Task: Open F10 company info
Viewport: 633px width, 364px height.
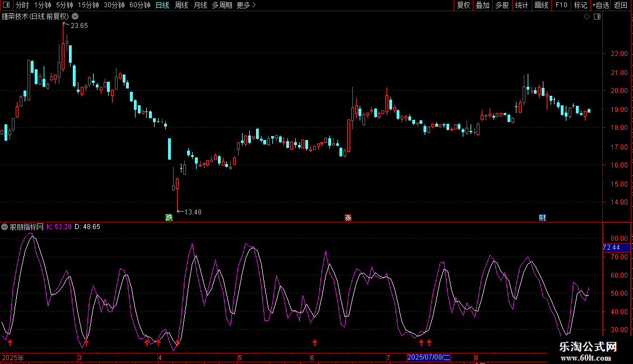Action: (x=561, y=5)
